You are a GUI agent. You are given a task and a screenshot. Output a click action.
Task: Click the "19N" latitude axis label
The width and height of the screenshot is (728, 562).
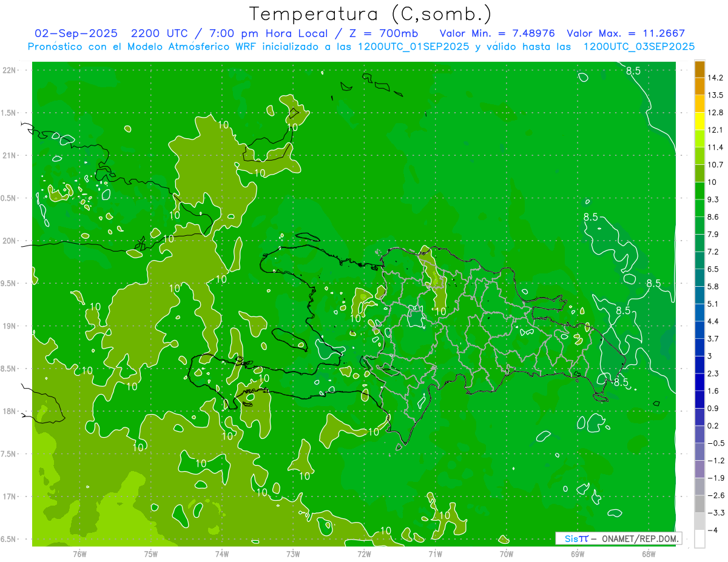coord(10,326)
